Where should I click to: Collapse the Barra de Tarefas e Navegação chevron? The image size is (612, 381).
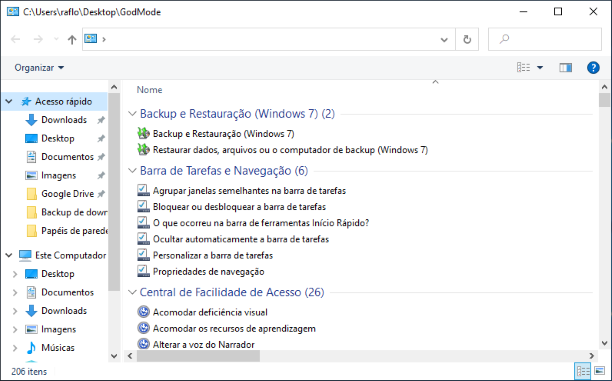coord(132,171)
